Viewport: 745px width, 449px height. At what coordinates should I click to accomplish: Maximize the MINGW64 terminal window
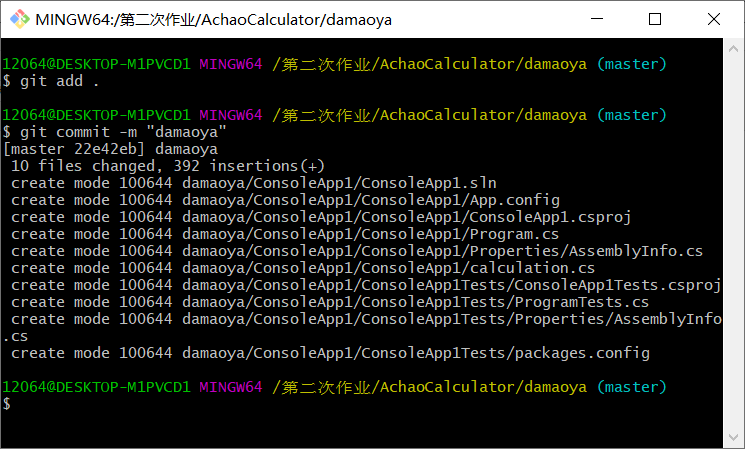click(655, 19)
